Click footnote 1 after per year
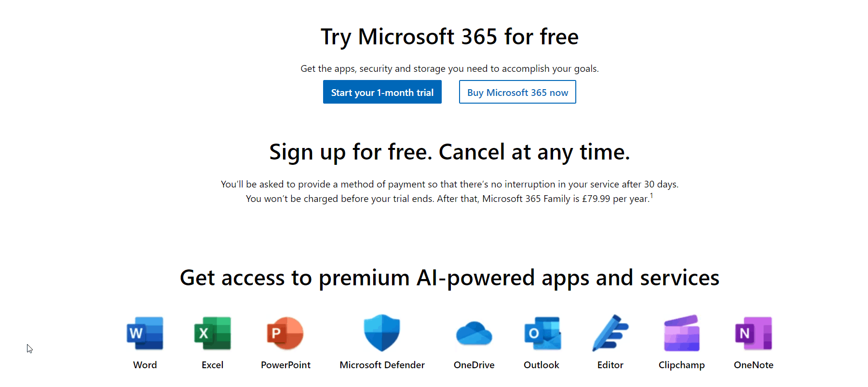This screenshot has width=868, height=387. [651, 195]
